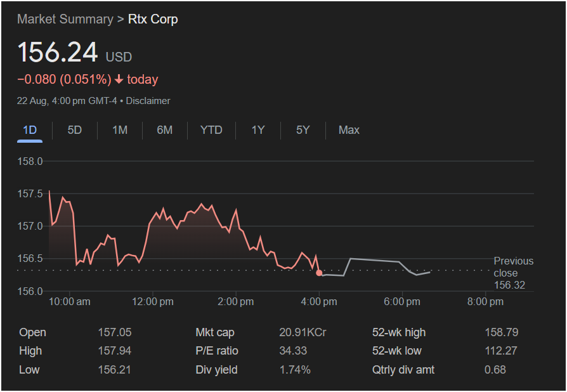
Task: Click the Previous close 156.32 label
Action: (x=513, y=273)
